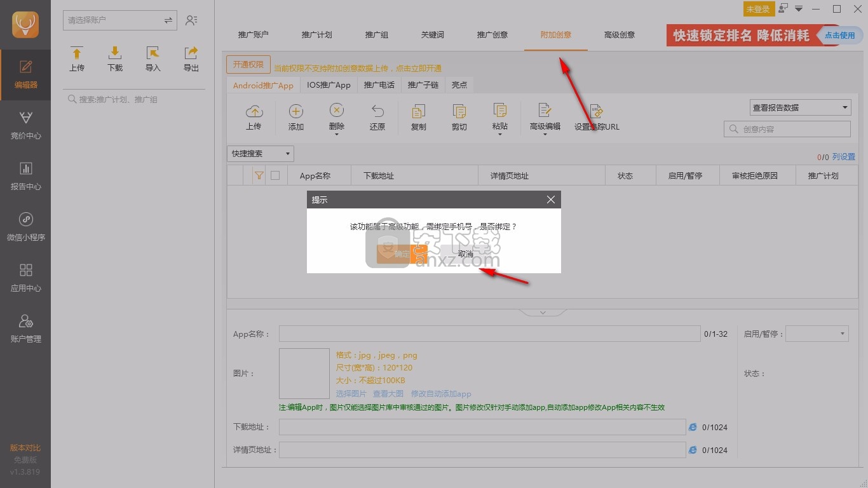868x488 pixels.
Task: Click the app logo deer icon
Action: point(25,25)
